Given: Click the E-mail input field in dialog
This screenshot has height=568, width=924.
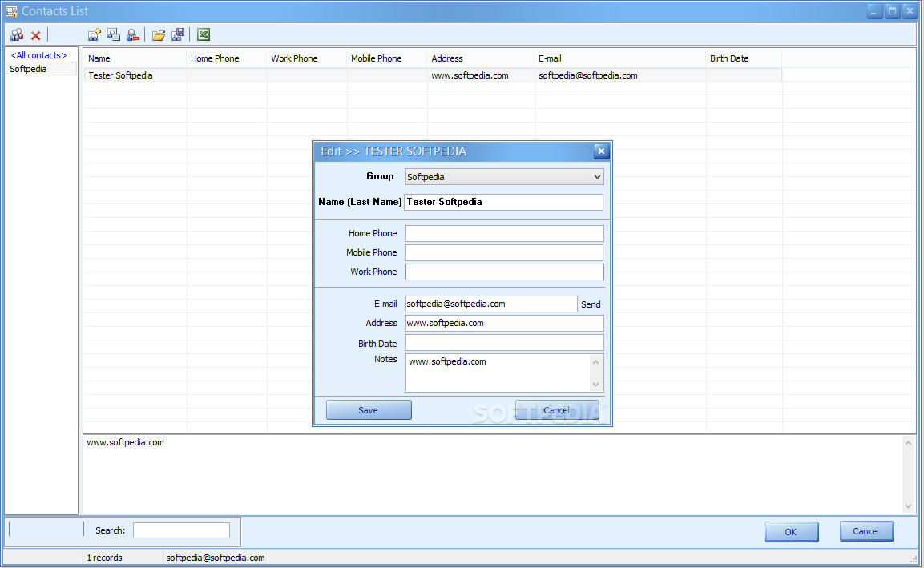Looking at the screenshot, I should click(x=491, y=304).
